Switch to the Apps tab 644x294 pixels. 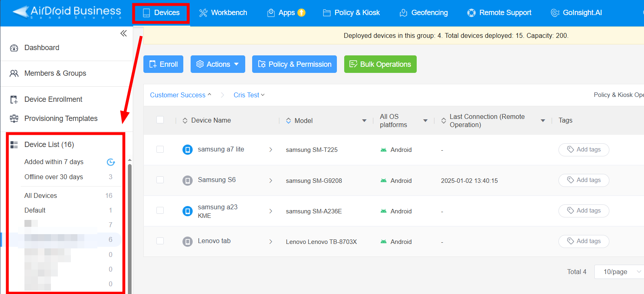pos(286,13)
